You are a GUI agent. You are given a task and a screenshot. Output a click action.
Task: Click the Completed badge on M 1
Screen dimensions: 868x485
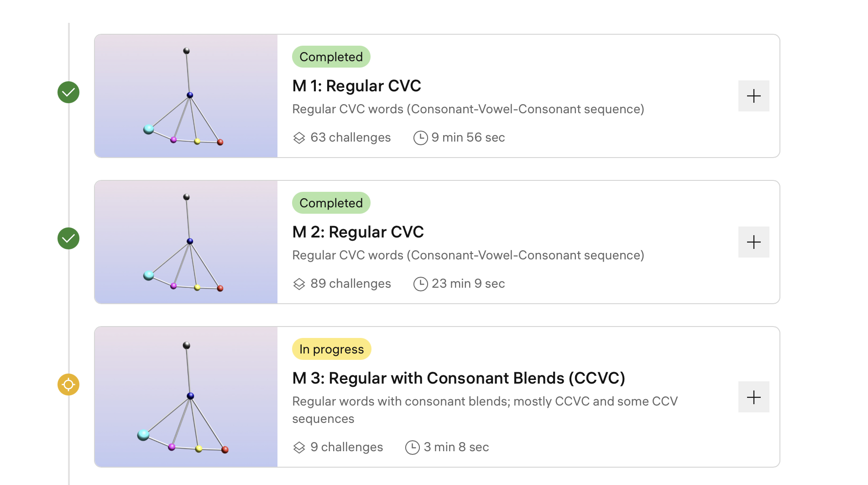point(331,57)
